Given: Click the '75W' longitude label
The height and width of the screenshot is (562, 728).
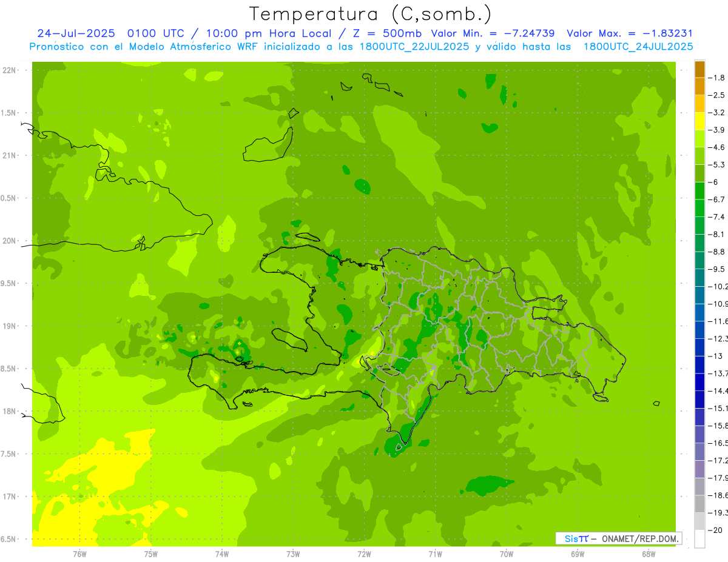Looking at the screenshot, I should (150, 554).
